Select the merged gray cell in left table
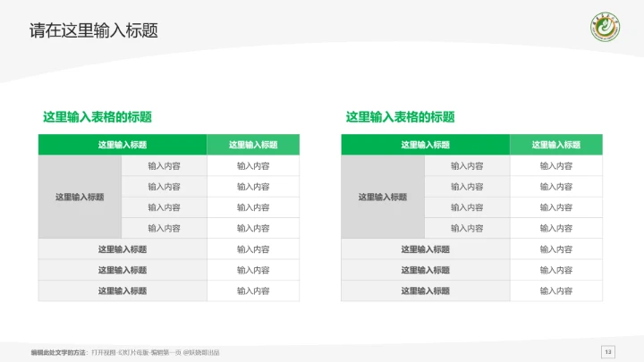The height and width of the screenshot is (362, 644). pyautogui.click(x=80, y=197)
